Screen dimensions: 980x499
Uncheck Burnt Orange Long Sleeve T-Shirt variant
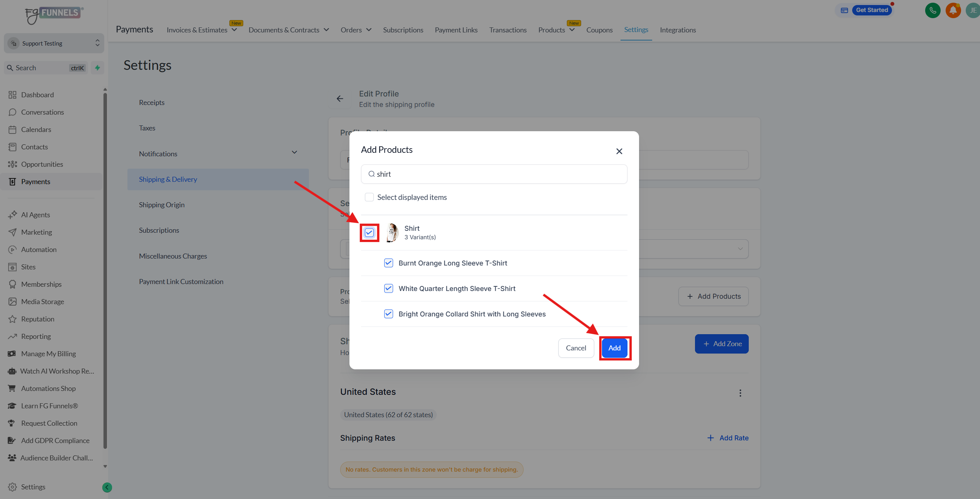pos(388,263)
